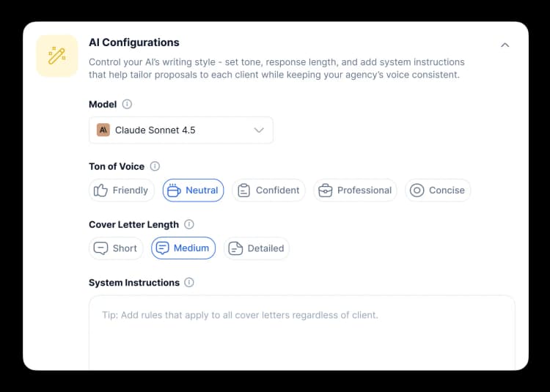Click the thumbs-up icon on Friendly
This screenshot has height=392, width=550.
(102, 191)
